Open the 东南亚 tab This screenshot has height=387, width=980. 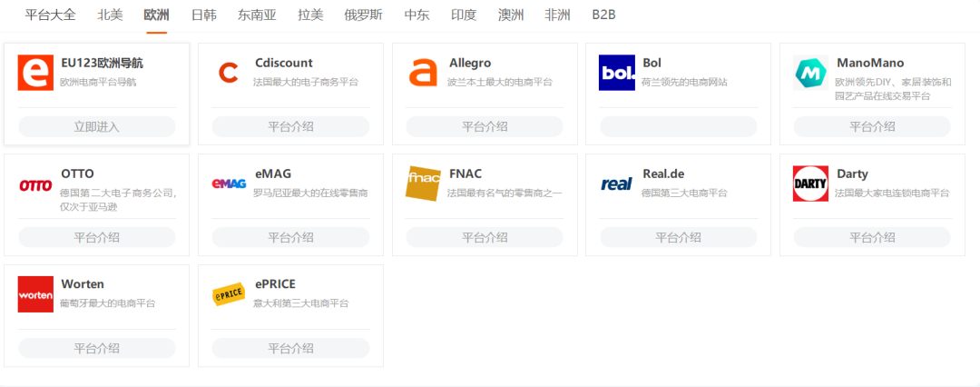257,15
